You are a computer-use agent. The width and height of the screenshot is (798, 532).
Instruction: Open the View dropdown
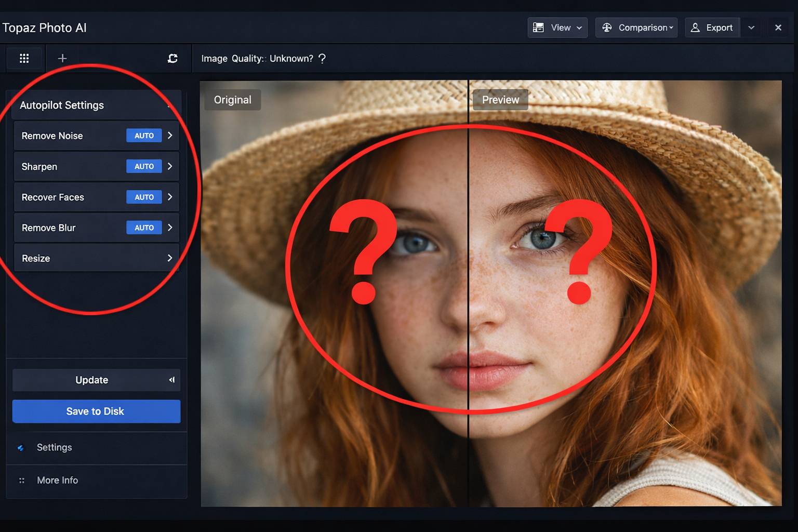(557, 28)
